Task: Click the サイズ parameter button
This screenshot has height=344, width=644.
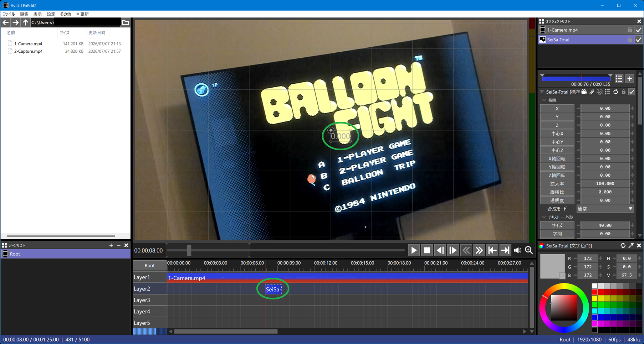Action: tap(557, 225)
